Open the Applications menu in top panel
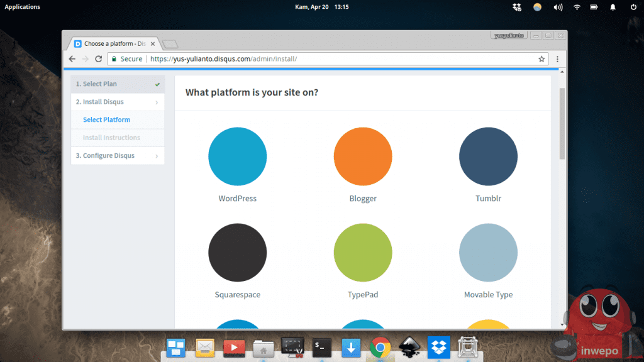This screenshot has height=362, width=644. [23, 7]
